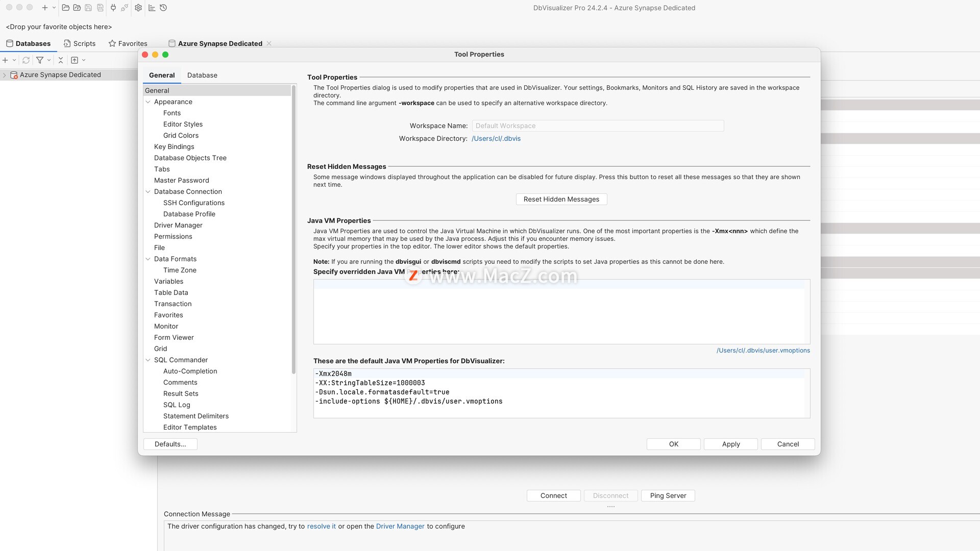The height and width of the screenshot is (551, 980).
Task: Click the Defaults... button
Action: [x=170, y=444]
